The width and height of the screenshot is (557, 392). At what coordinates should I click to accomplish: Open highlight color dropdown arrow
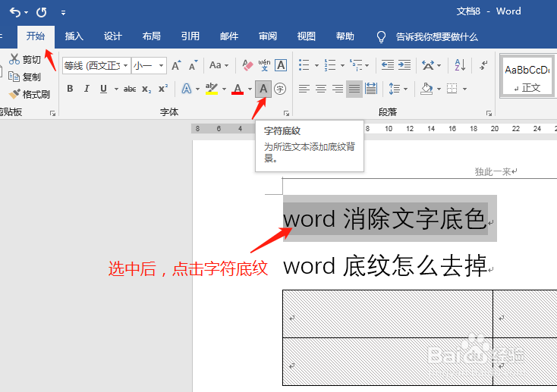[224, 89]
